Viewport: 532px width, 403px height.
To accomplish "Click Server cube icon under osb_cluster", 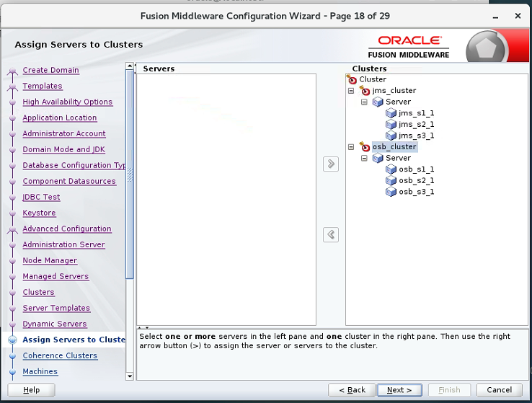I will 378,158.
